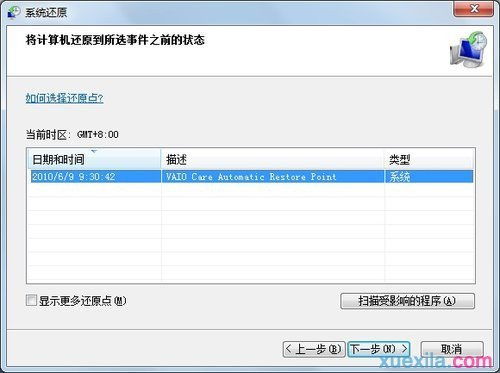The width and height of the screenshot is (500, 373).
Task: Click the computer-and-clock restore graphic
Action: [x=468, y=49]
